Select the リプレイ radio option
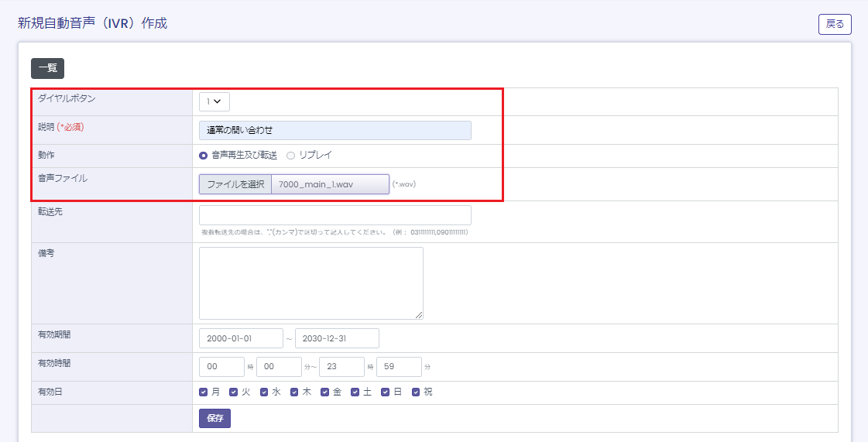 (x=291, y=156)
